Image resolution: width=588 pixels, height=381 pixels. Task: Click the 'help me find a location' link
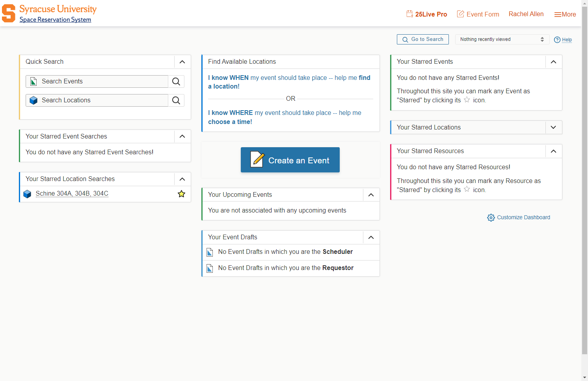point(289,82)
